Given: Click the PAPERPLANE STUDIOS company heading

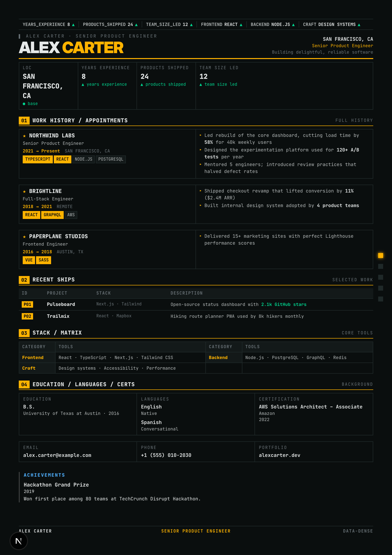Looking at the screenshot, I should pyautogui.click(x=59, y=236).
